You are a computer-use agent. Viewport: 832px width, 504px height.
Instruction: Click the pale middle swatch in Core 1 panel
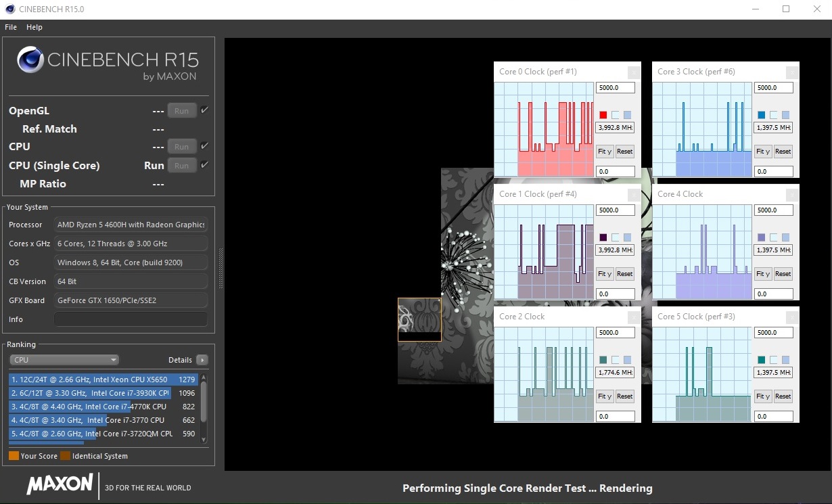point(616,237)
